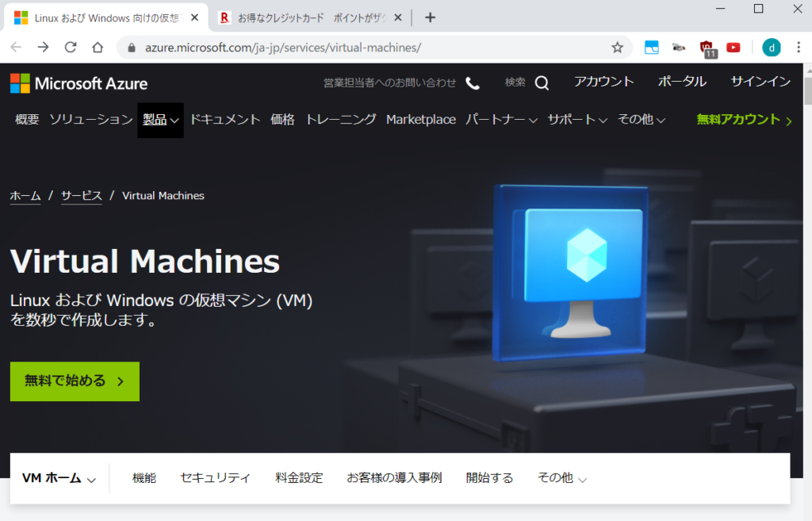This screenshot has height=521, width=812.
Task: Expand the その他 dropdown in VM sub-navigation
Action: (562, 478)
